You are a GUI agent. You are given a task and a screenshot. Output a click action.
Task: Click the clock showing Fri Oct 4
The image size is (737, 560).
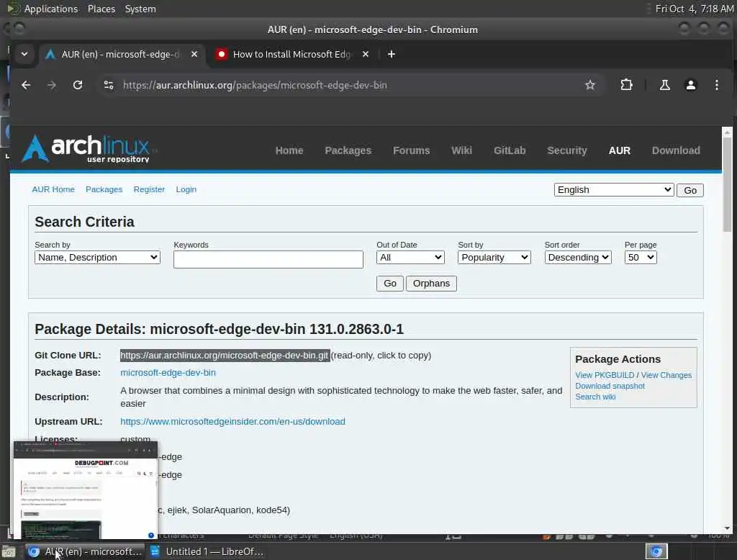(695, 9)
